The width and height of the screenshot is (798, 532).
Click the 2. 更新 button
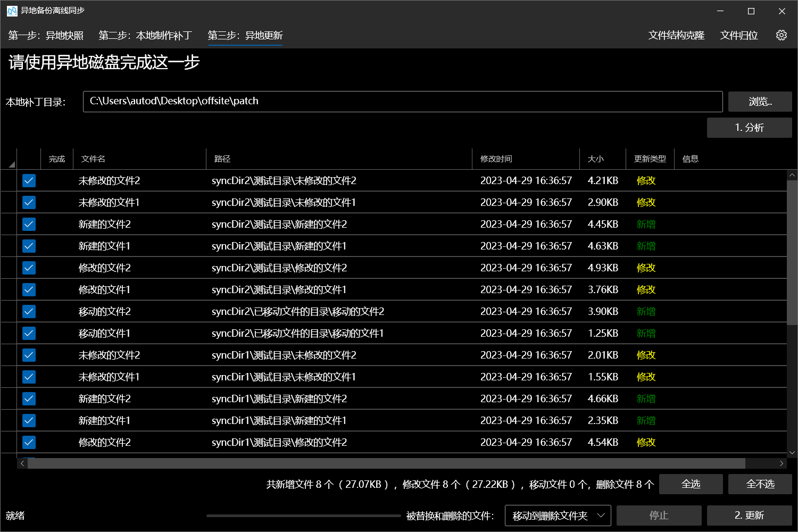coord(750,516)
